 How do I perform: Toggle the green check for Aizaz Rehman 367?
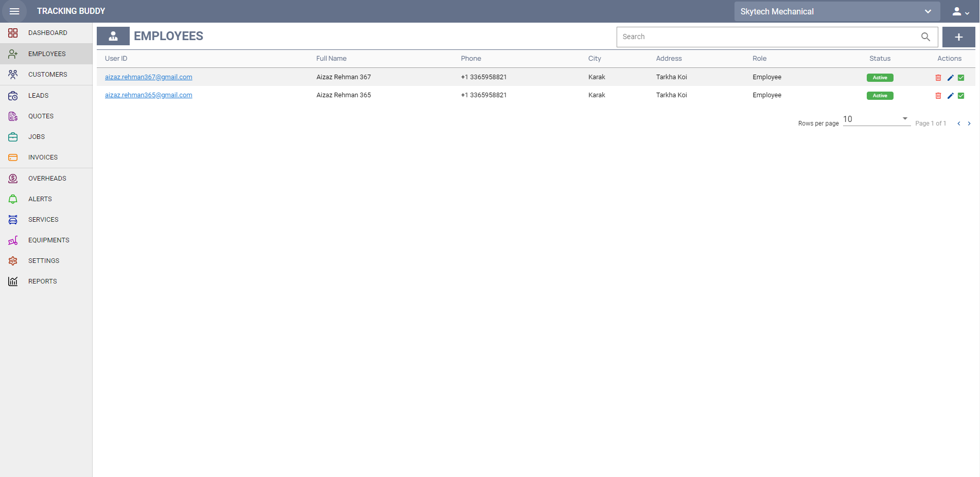pyautogui.click(x=961, y=78)
